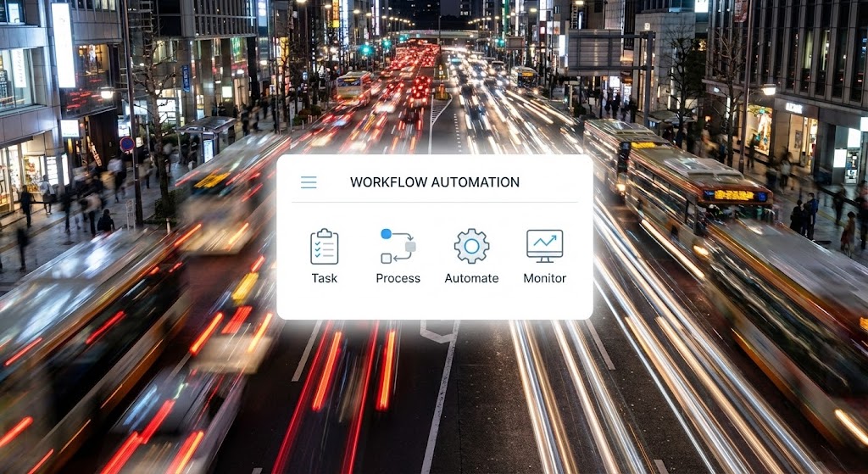Open the hamburger menu
Image resolution: width=868 pixels, height=474 pixels.
point(309,182)
